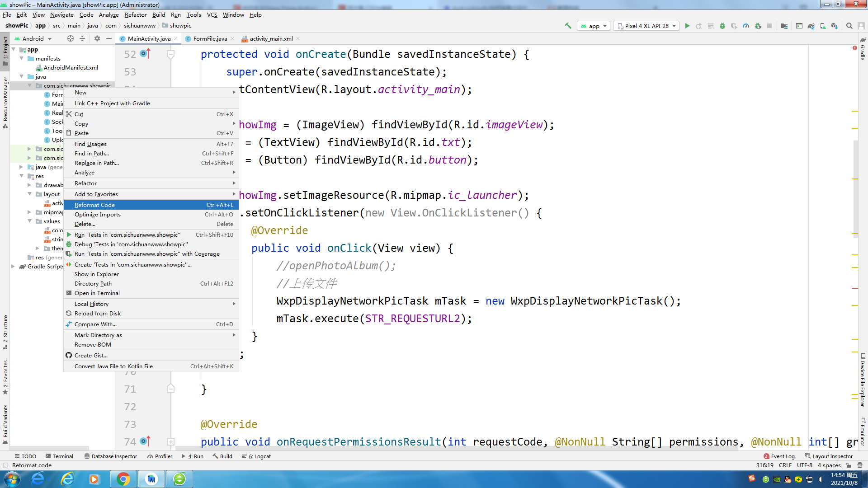Open AVD Manager device icon

823,26
